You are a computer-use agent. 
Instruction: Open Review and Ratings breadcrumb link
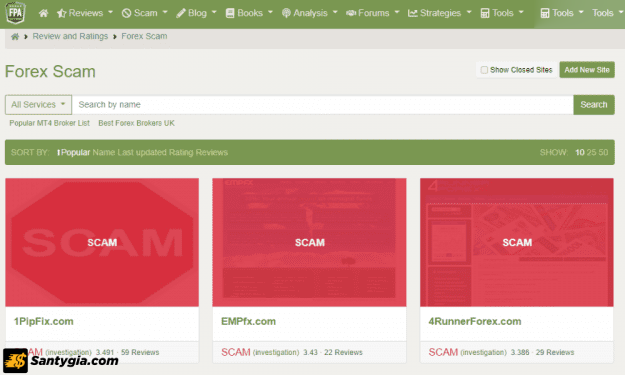pos(70,36)
